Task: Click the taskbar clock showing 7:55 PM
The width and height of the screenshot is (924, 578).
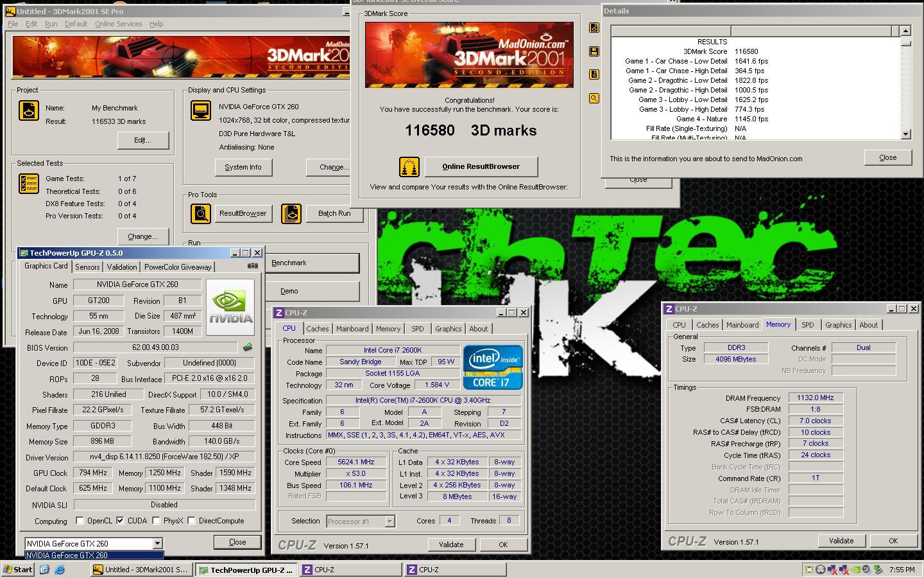Action: point(902,570)
